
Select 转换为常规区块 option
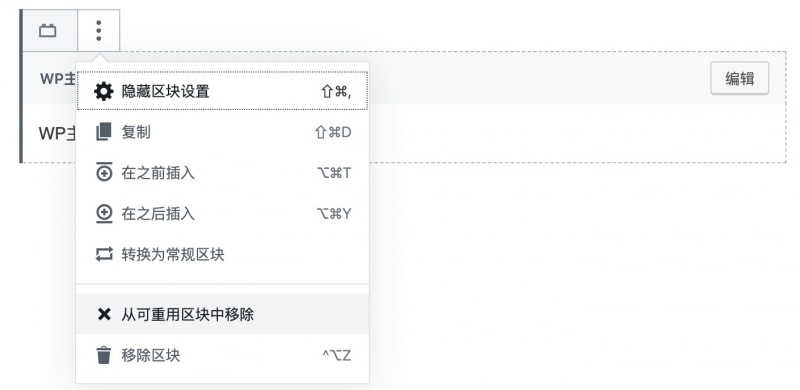pyautogui.click(x=222, y=254)
